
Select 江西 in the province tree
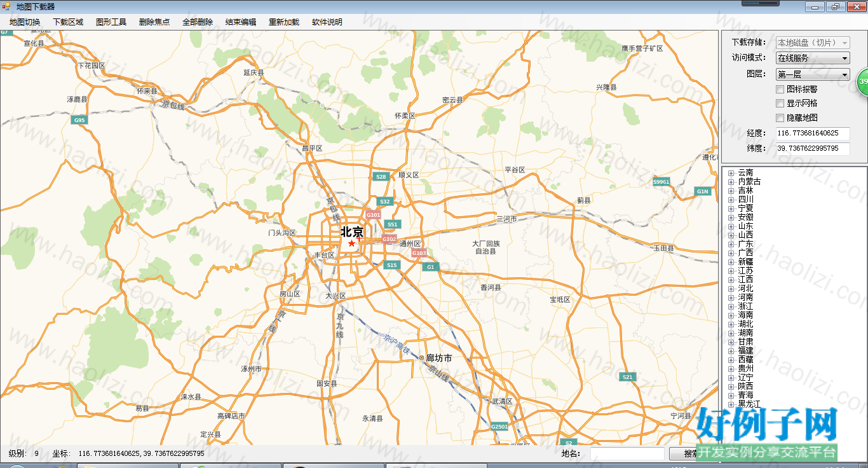[745, 280]
